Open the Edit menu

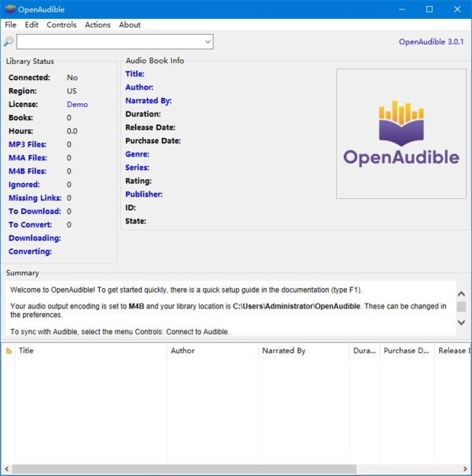click(x=31, y=24)
